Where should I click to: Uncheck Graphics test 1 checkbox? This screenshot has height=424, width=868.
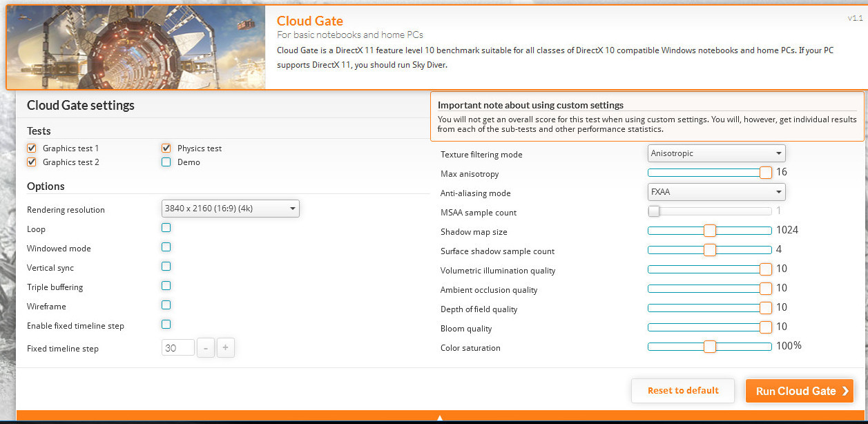click(31, 148)
